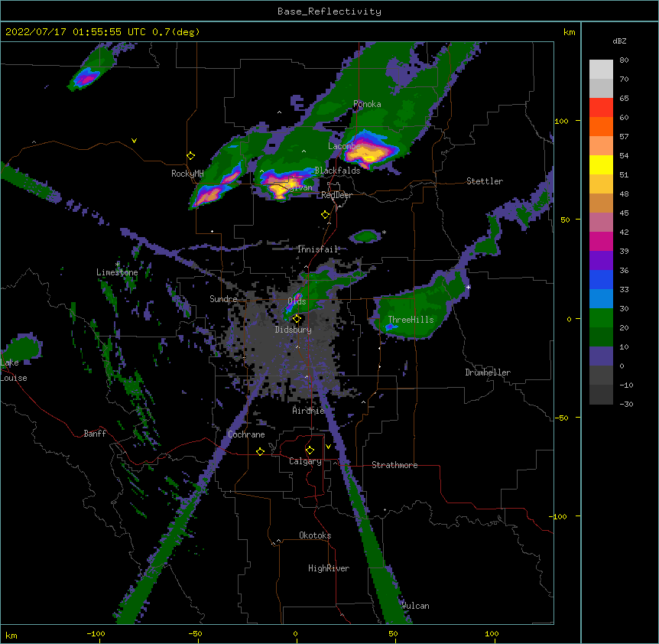Click the Olds label
This screenshot has width=659, height=644.
pyautogui.click(x=297, y=301)
